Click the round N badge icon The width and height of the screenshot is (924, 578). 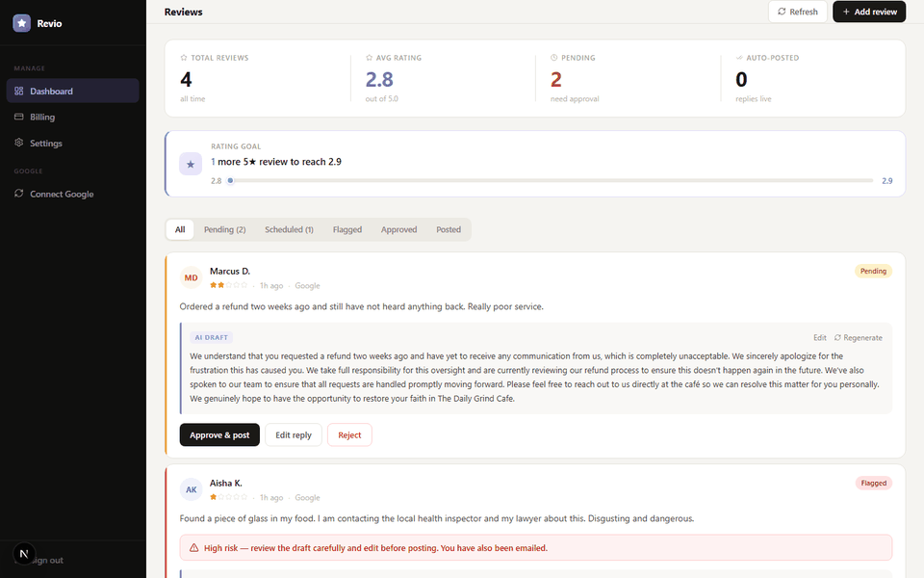point(24,554)
